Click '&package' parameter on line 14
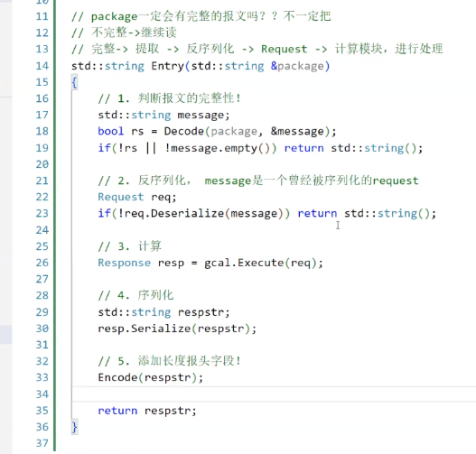The width and height of the screenshot is (476, 454). point(297,66)
